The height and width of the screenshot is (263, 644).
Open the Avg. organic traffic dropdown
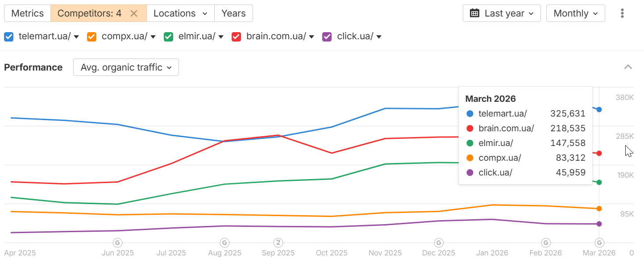[x=126, y=67]
